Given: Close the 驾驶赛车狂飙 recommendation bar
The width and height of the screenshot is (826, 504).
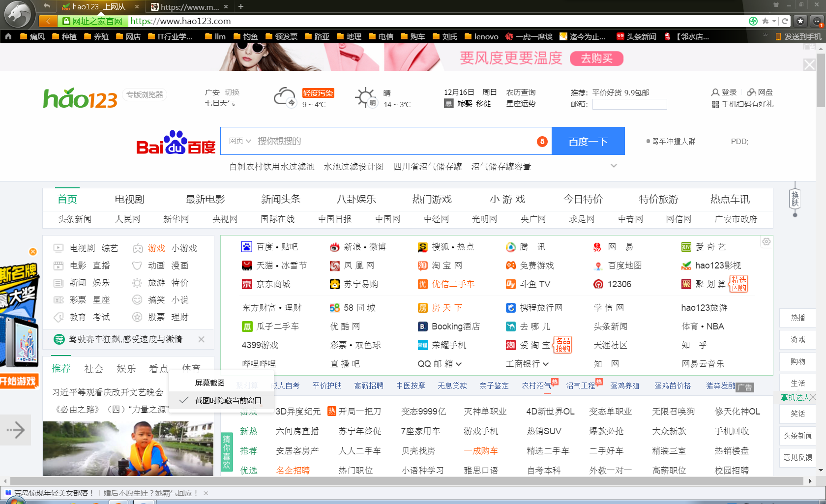Looking at the screenshot, I should pos(201,339).
